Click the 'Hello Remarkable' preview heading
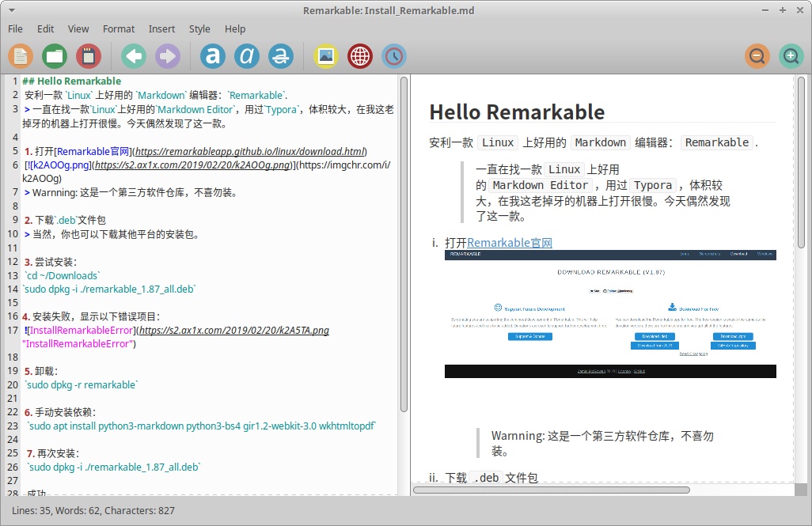812x526 pixels. 517,112
